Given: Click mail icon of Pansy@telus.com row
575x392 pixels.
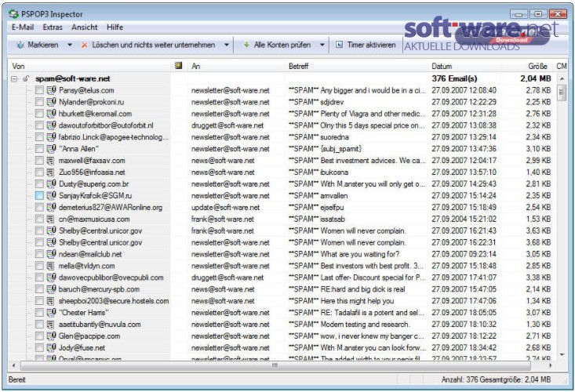Looking at the screenshot, I should click(x=51, y=90).
